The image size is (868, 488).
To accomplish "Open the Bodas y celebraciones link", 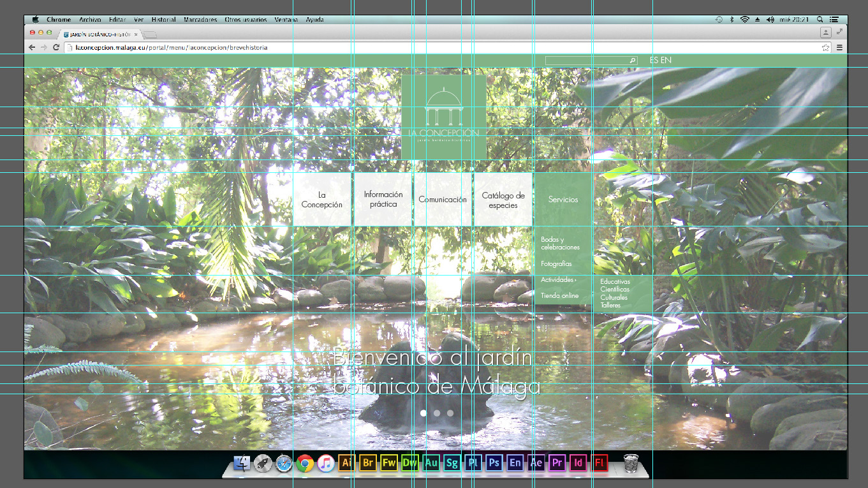I will pos(559,243).
